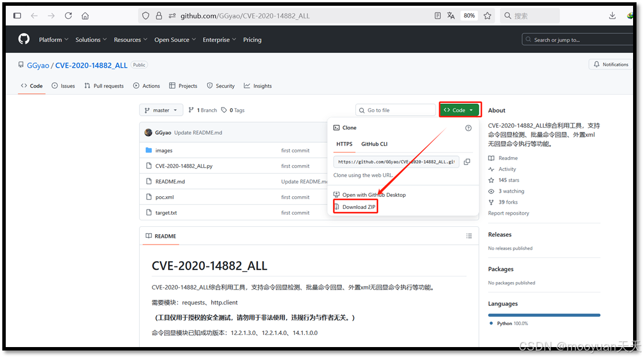Click GGyao avatar in commit row
The width and height of the screenshot is (644, 358).
[148, 132]
